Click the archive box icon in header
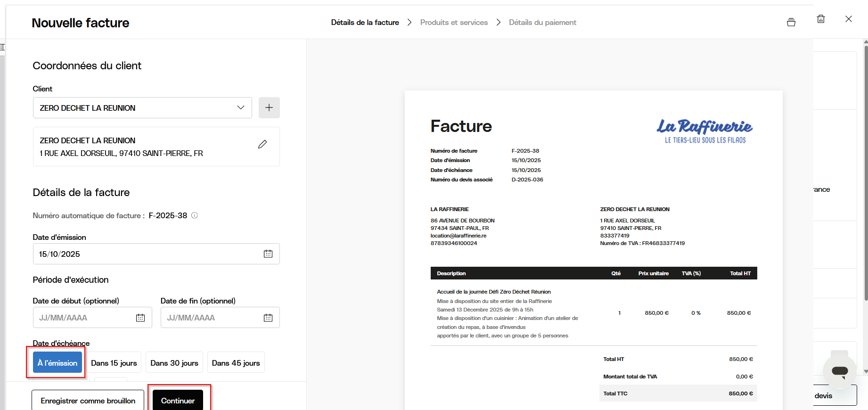 [791, 22]
